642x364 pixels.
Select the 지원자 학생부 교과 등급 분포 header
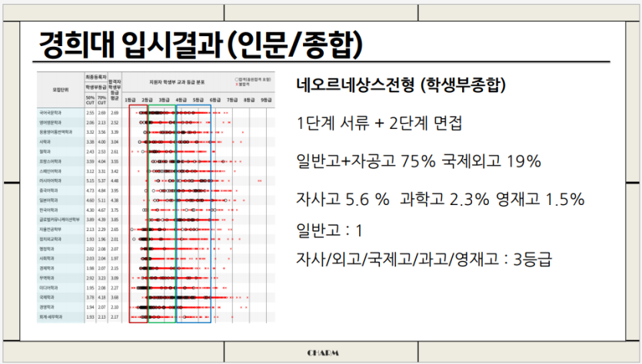(x=177, y=82)
